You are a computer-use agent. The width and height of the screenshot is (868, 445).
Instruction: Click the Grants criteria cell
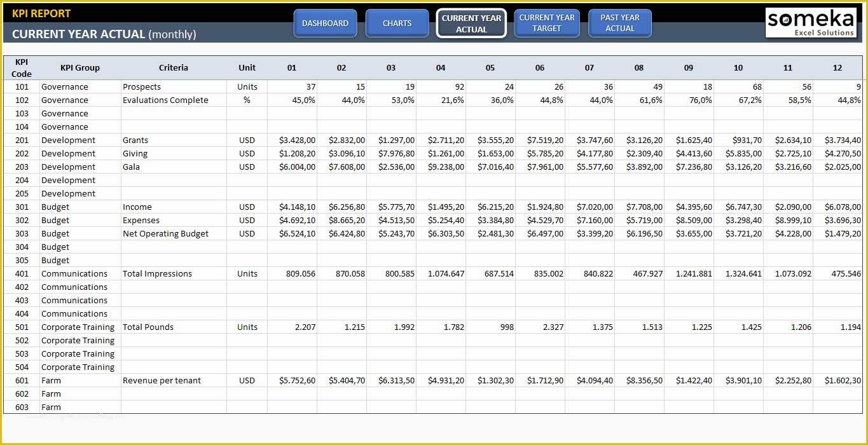174,140
